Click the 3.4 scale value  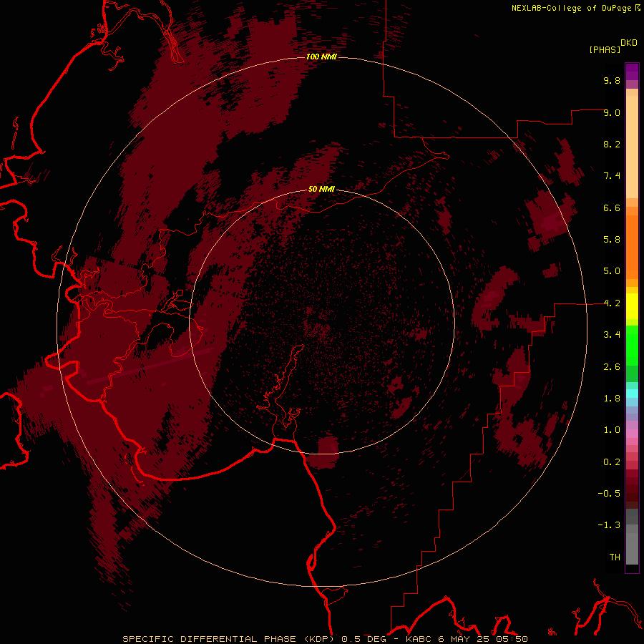point(612,335)
